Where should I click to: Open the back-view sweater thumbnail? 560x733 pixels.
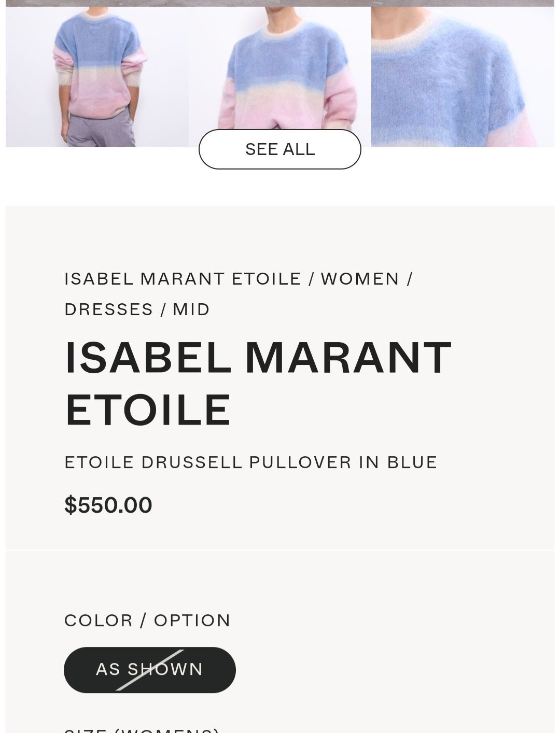click(97, 77)
